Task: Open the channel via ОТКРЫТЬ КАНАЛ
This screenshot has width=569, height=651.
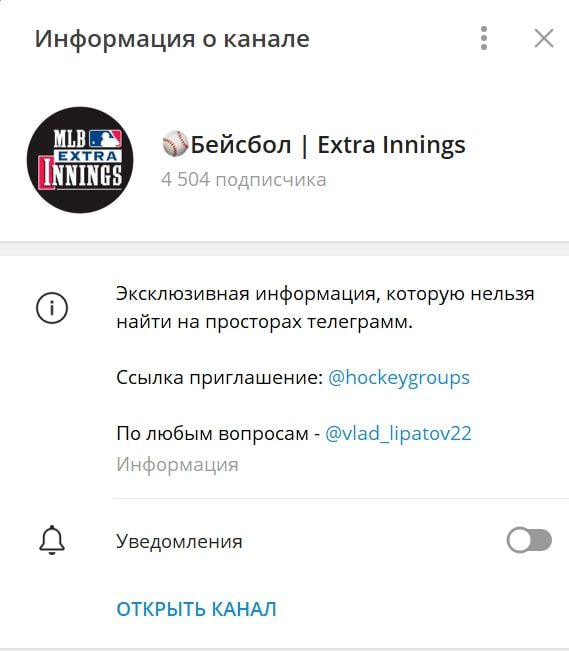Action: pos(196,609)
